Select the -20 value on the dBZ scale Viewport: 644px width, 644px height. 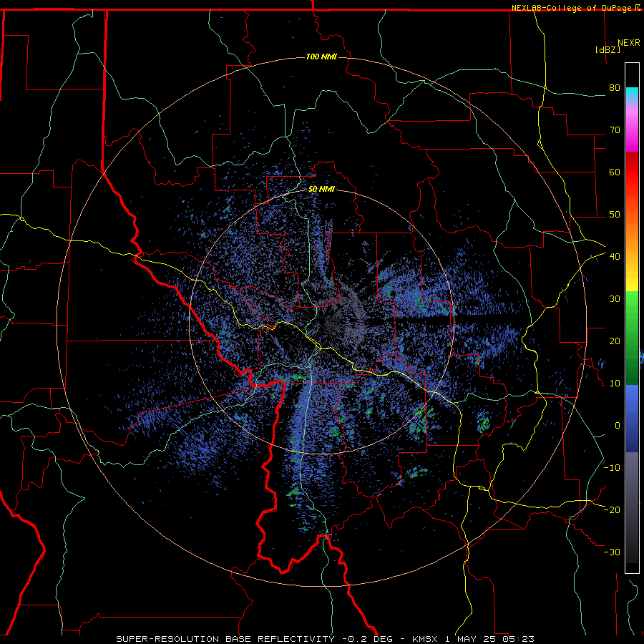click(612, 510)
